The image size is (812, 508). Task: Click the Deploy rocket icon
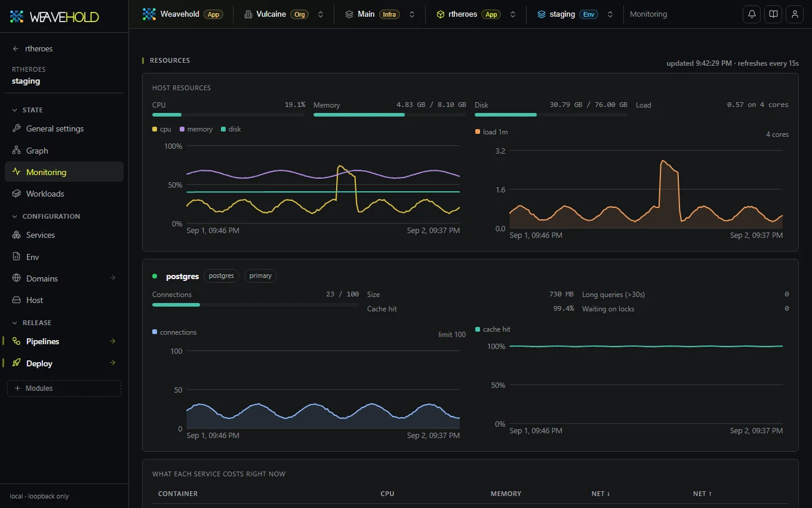[x=16, y=363]
